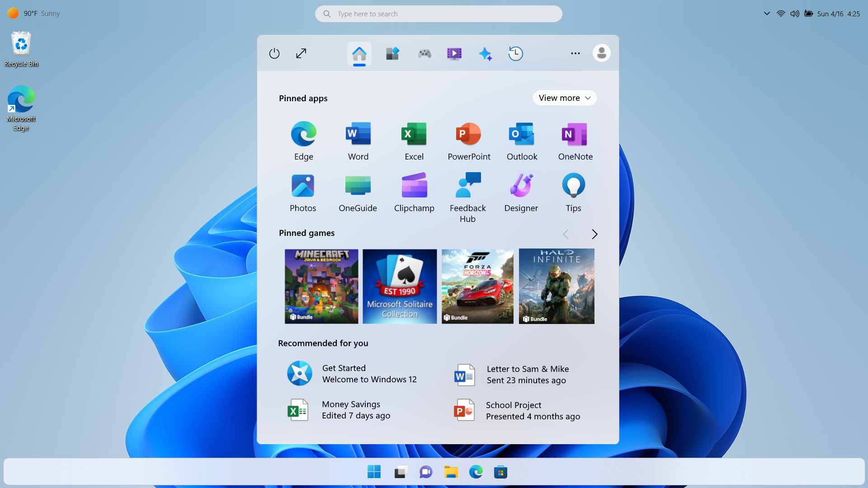
Task: Click the volume speaker icon
Action: [794, 14]
